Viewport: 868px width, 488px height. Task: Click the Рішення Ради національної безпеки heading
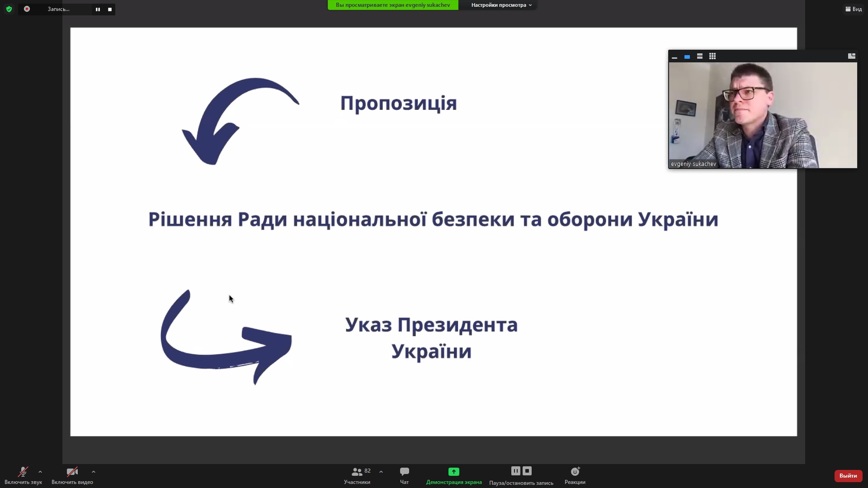point(433,220)
